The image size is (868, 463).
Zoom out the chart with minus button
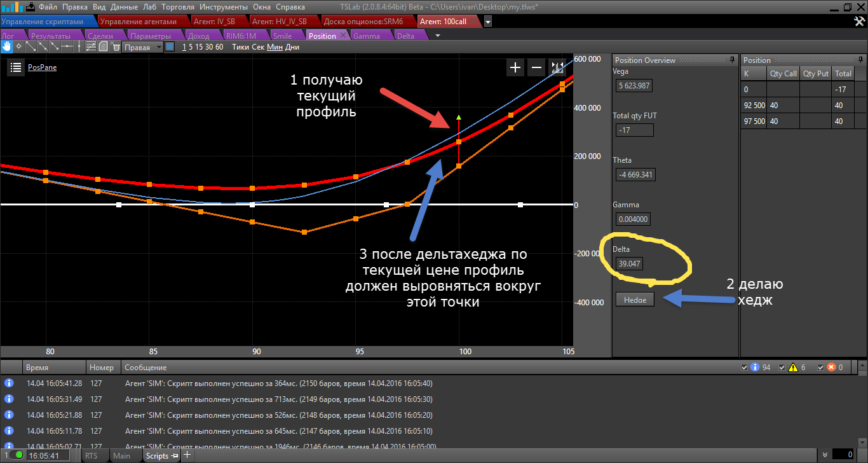536,67
